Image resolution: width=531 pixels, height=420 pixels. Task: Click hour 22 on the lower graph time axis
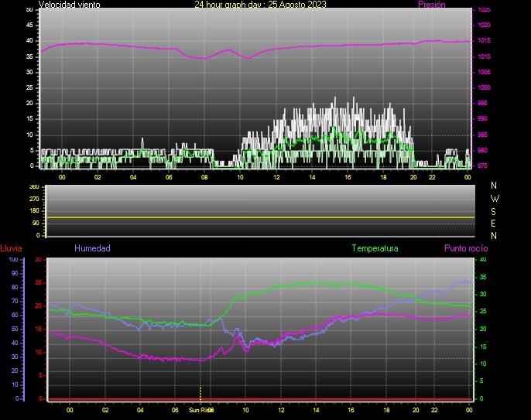point(434,410)
